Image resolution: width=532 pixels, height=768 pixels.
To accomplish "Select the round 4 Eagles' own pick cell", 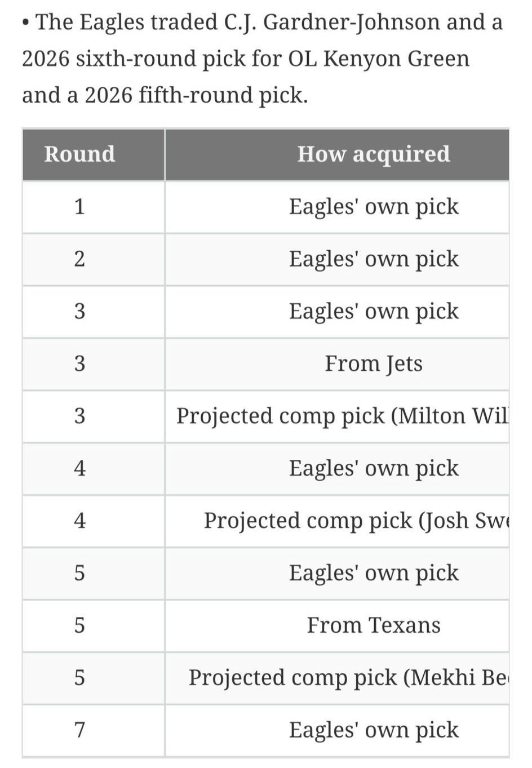I will 337,468.
